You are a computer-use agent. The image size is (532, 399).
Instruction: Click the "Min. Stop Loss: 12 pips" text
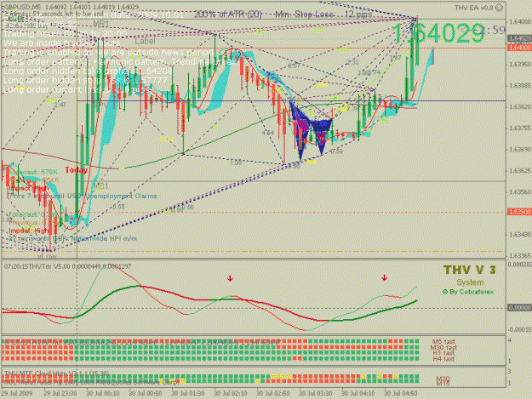(x=323, y=14)
